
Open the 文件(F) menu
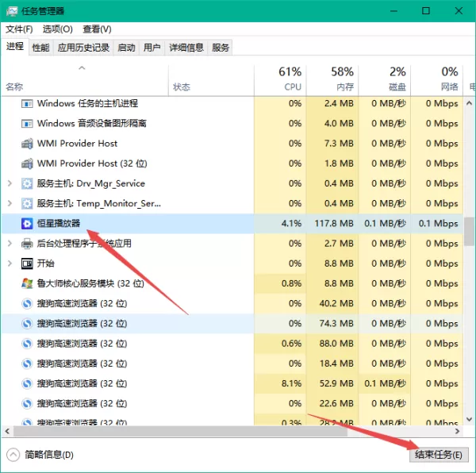pos(19,29)
